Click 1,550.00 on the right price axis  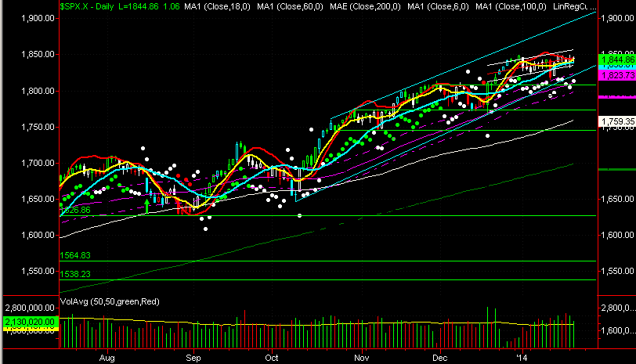click(x=617, y=271)
